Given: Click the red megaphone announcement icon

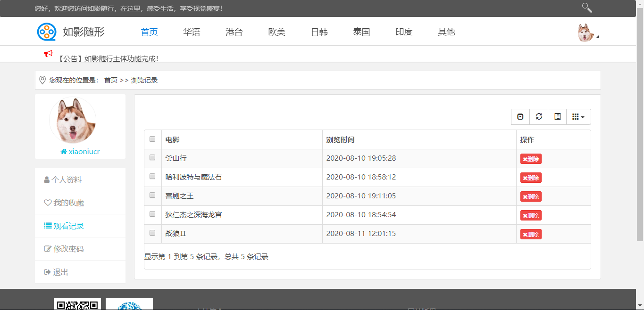Looking at the screenshot, I should click(x=48, y=54).
